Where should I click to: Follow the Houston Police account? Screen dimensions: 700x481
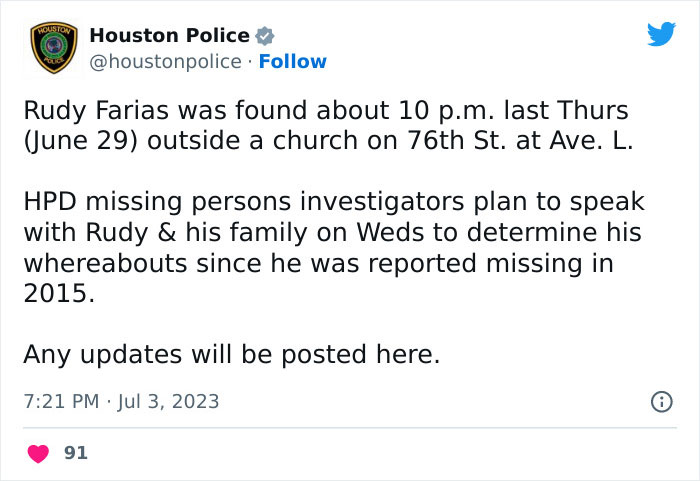click(293, 62)
